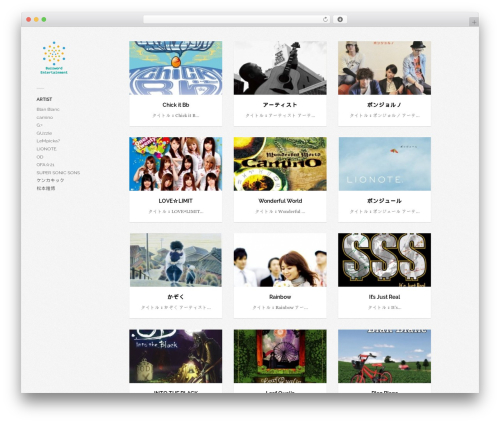The width and height of the screenshot is (500, 423).
Task: Open the LOVE☆LIMIT album cover
Action: click(x=176, y=164)
